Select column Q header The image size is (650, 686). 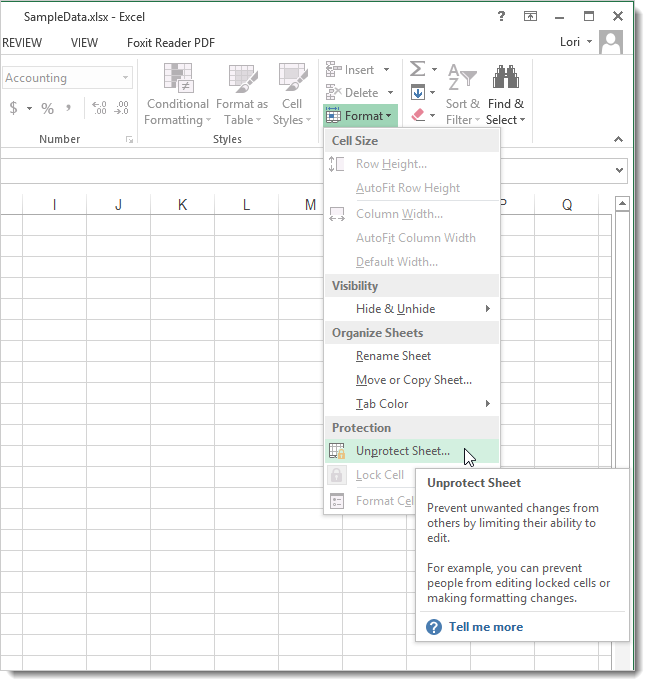point(567,204)
